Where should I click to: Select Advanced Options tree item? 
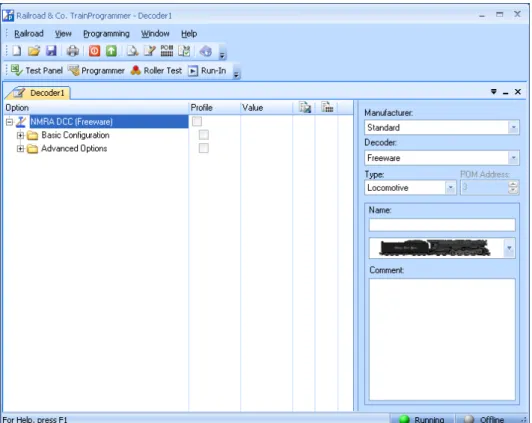(74, 149)
